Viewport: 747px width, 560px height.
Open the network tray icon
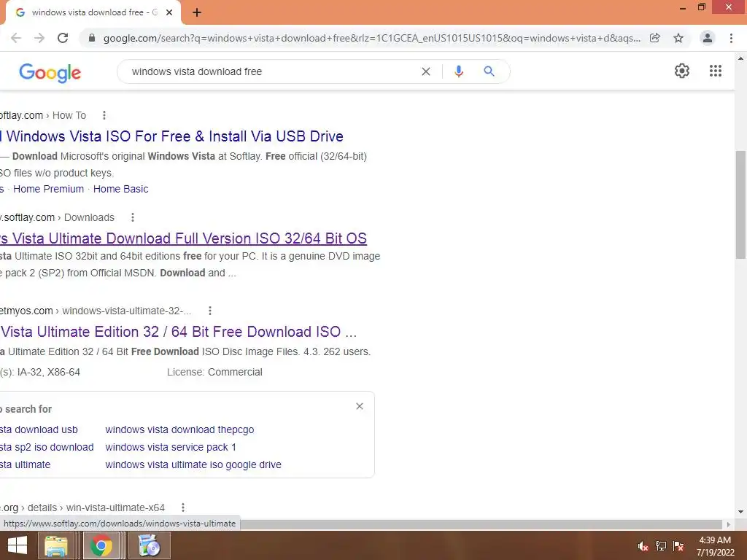661,546
